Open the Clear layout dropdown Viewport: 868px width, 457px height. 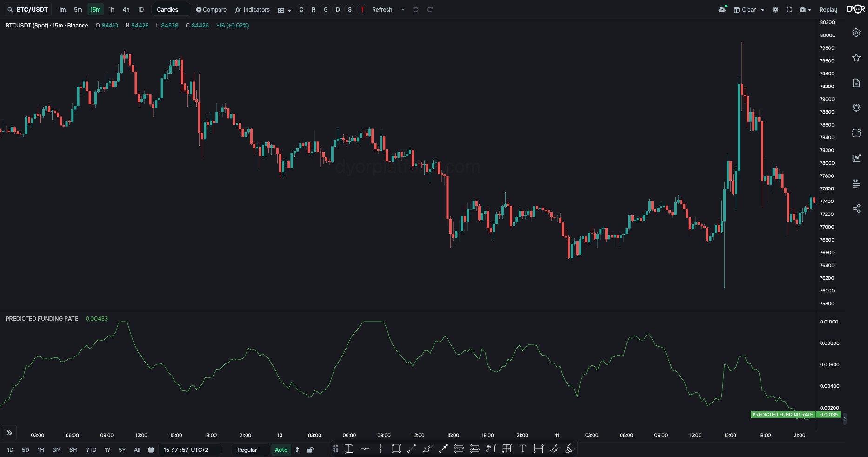tap(749, 10)
